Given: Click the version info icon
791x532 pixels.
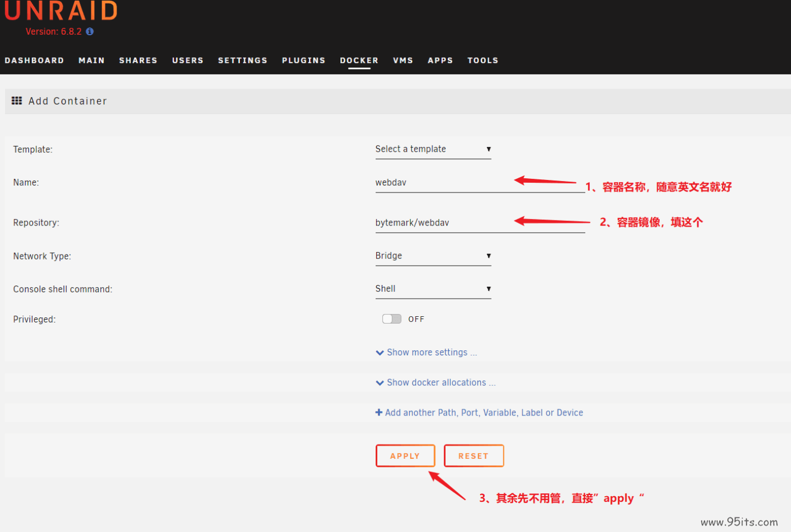Looking at the screenshot, I should [90, 32].
